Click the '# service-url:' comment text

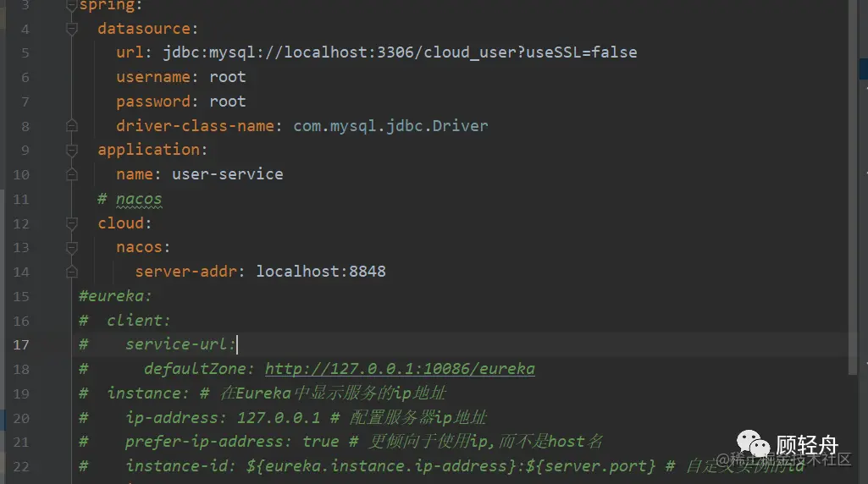[x=158, y=344]
